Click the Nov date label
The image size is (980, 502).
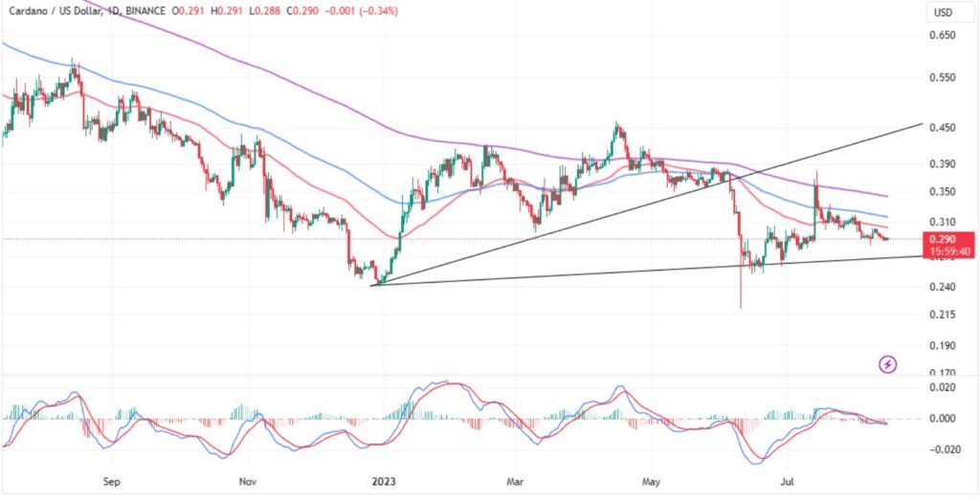pos(248,482)
